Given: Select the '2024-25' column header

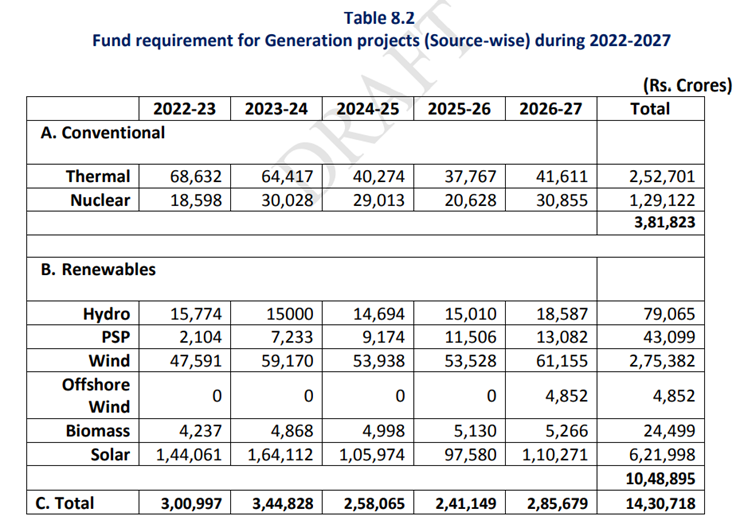Looking at the screenshot, I should [x=368, y=109].
